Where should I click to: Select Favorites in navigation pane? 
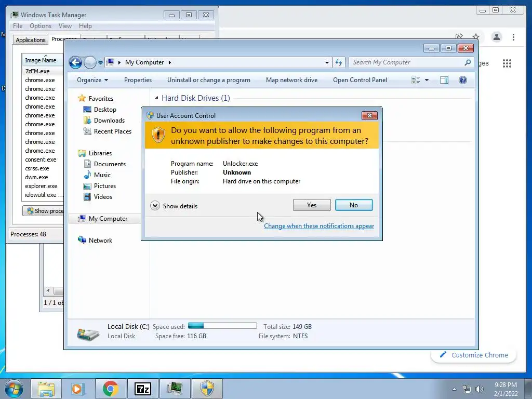point(101,98)
